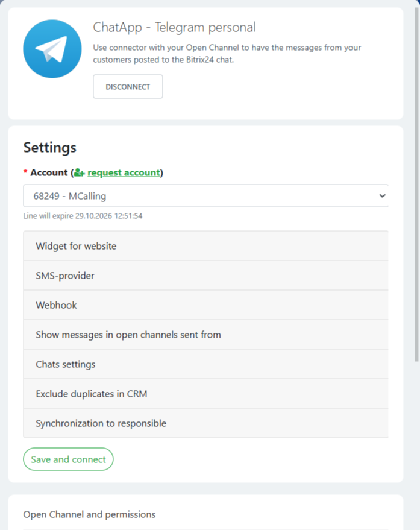Open the request account link
Image resolution: width=420 pixels, height=530 pixels.
pos(124,173)
